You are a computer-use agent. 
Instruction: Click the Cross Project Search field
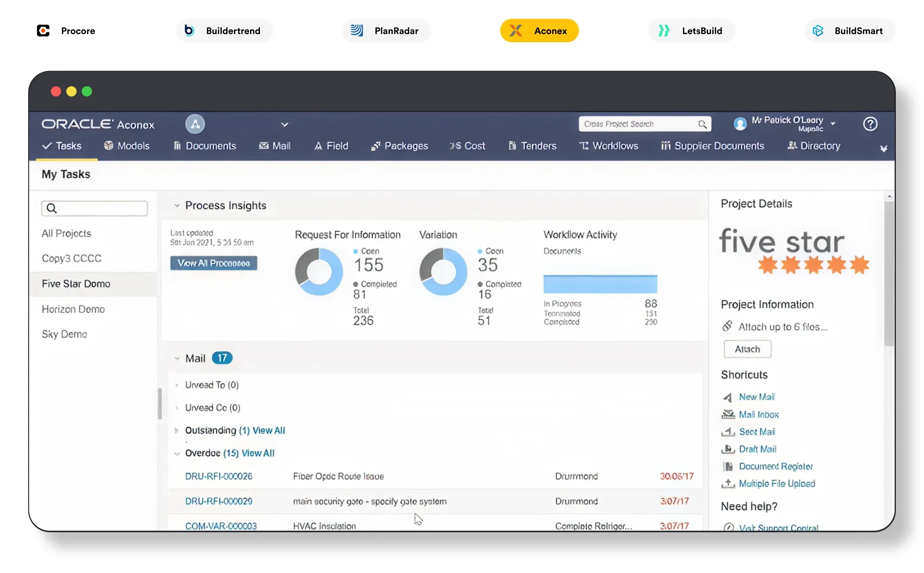645,124
